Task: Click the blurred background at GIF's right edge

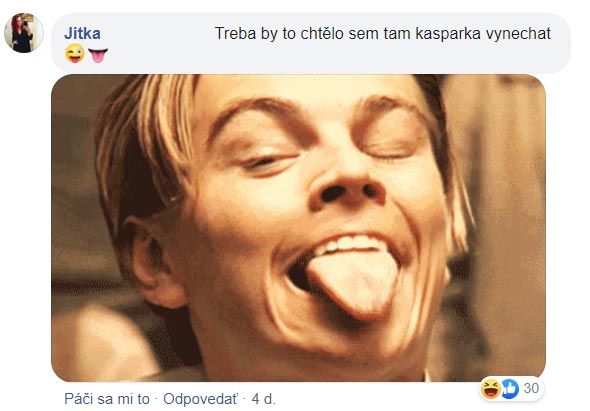Action: click(x=515, y=226)
